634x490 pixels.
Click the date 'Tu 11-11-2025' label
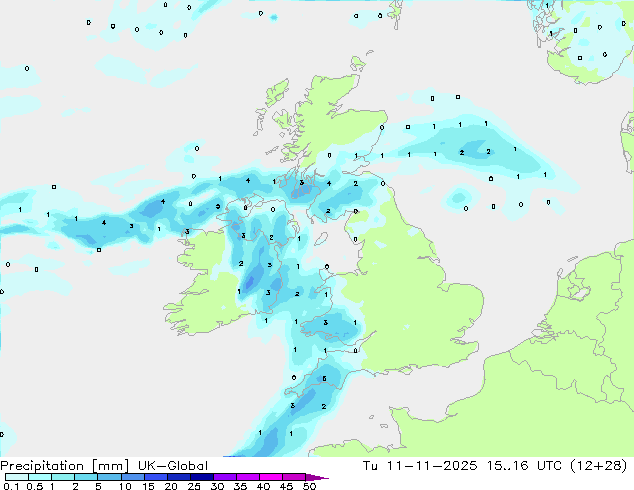(x=420, y=466)
